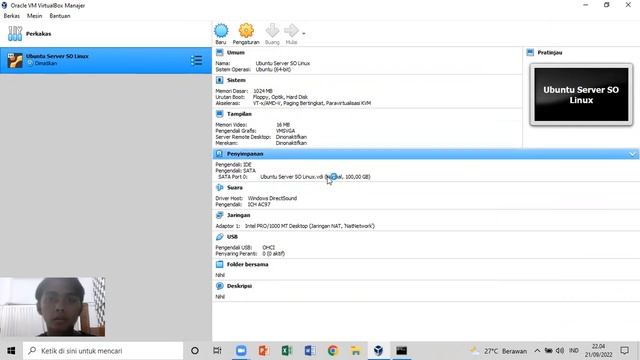Open the notification center icon
Screen dimensions: 640x360
coord(624,351)
